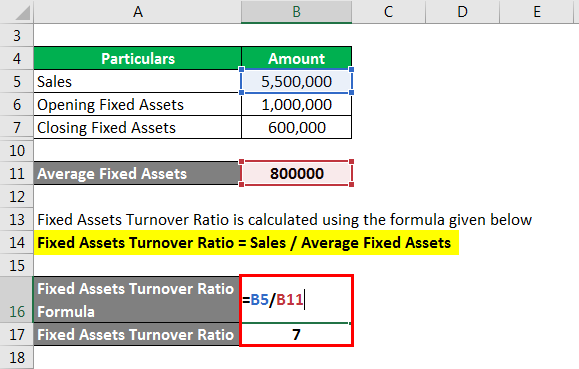Select row 17 header

[17, 335]
